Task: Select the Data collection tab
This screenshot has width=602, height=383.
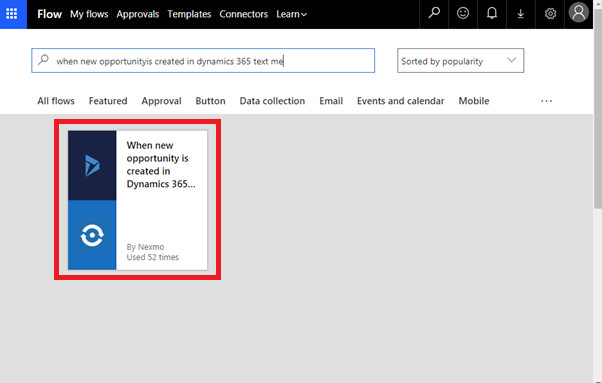Action: pyautogui.click(x=272, y=101)
